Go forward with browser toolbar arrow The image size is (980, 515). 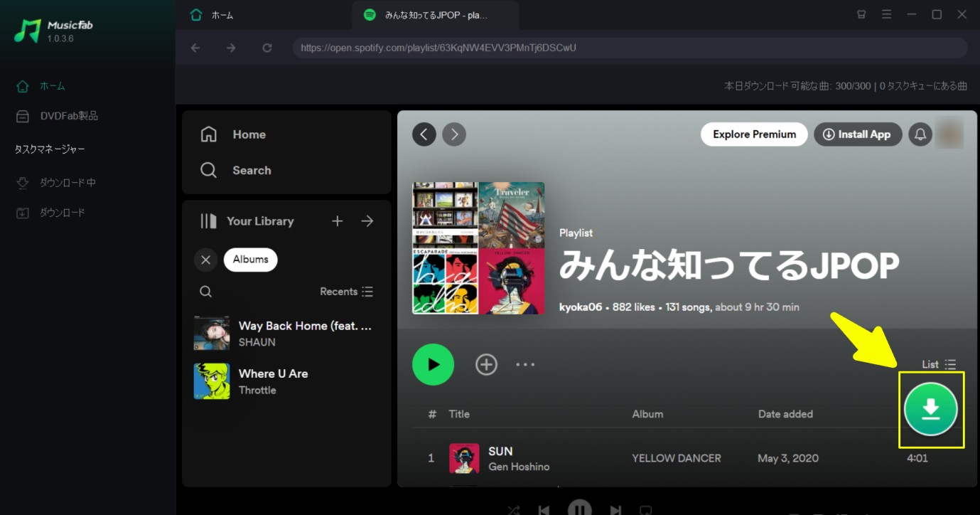[231, 48]
